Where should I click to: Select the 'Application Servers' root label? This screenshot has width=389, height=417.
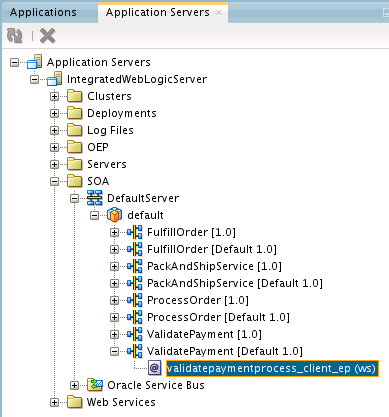(99, 62)
